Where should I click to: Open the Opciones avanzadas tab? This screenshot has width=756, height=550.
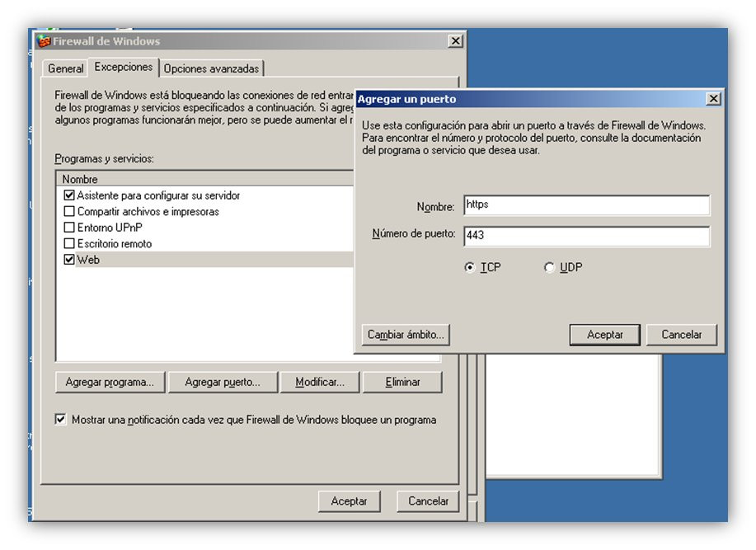pos(211,68)
